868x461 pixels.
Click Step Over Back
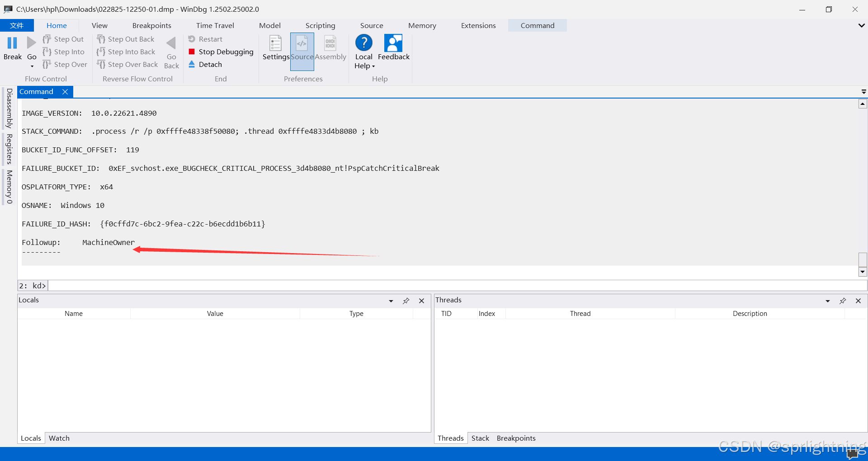click(127, 65)
